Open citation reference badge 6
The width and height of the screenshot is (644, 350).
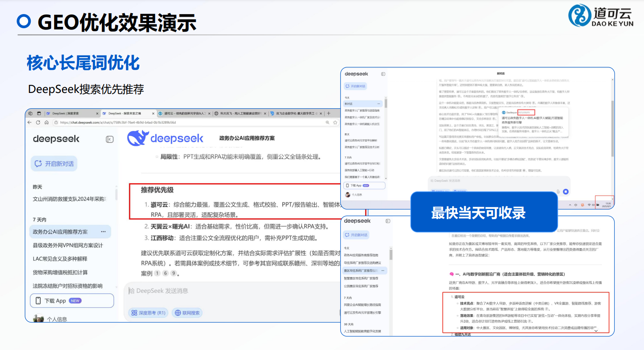point(165,273)
